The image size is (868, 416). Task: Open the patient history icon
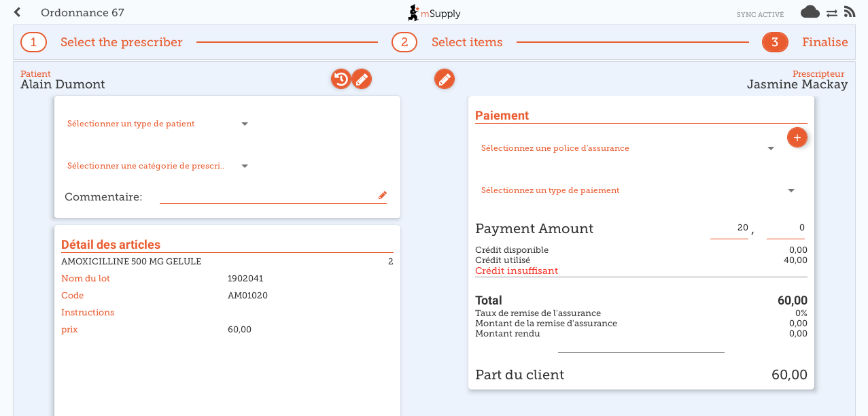point(341,80)
